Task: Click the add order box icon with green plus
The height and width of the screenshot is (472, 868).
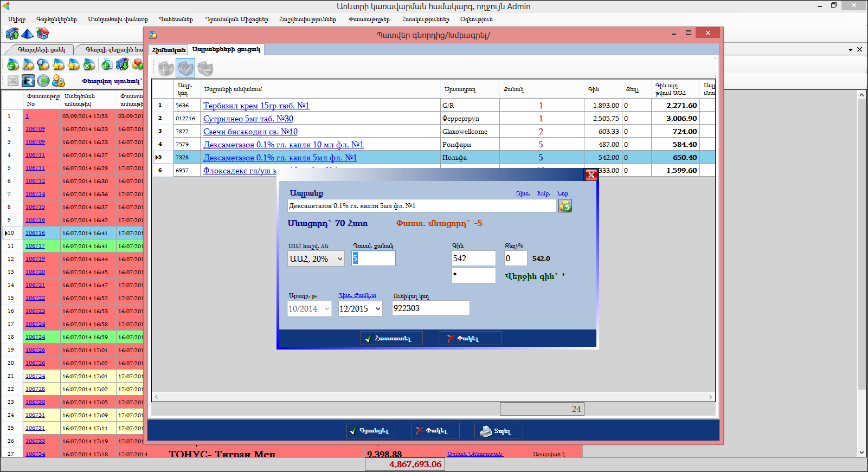Action: pyautogui.click(x=12, y=65)
